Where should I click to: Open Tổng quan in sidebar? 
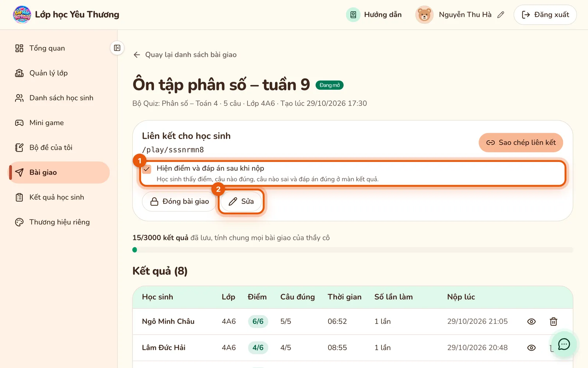(x=59, y=48)
